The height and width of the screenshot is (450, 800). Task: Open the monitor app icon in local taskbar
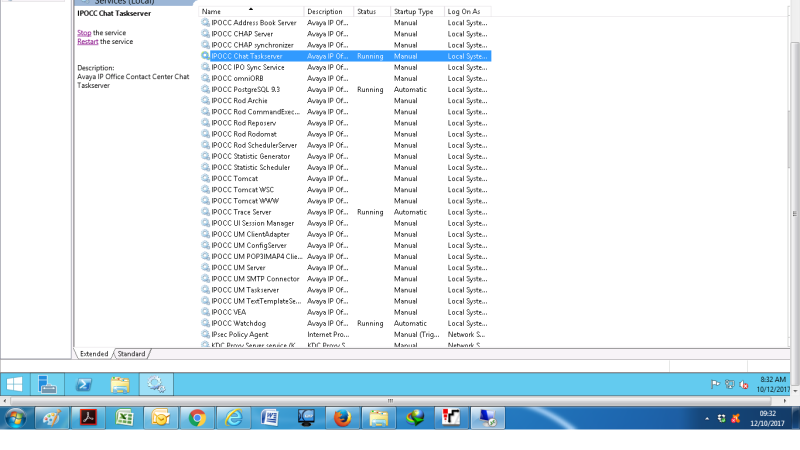tap(306, 418)
